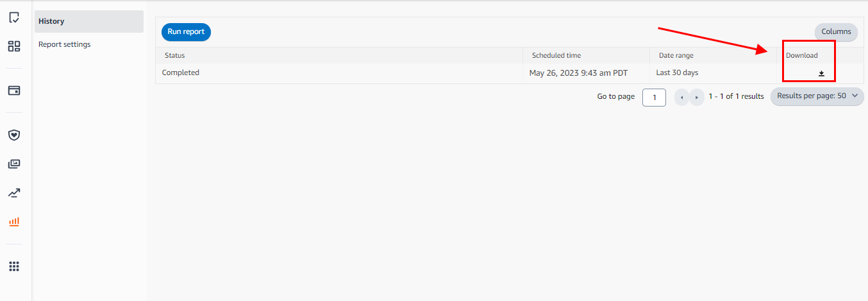
Task: Click the Go to page number field
Action: (654, 98)
